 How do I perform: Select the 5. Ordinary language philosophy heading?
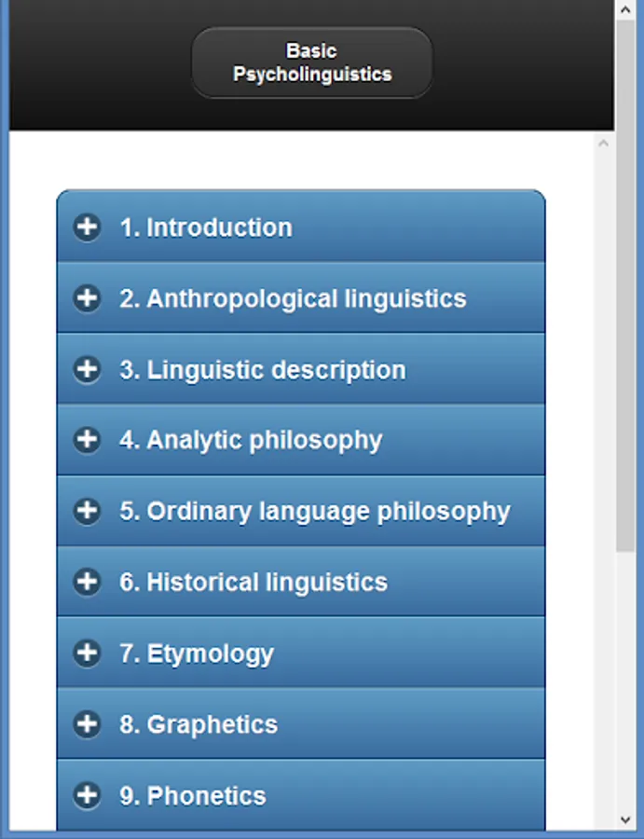click(315, 511)
